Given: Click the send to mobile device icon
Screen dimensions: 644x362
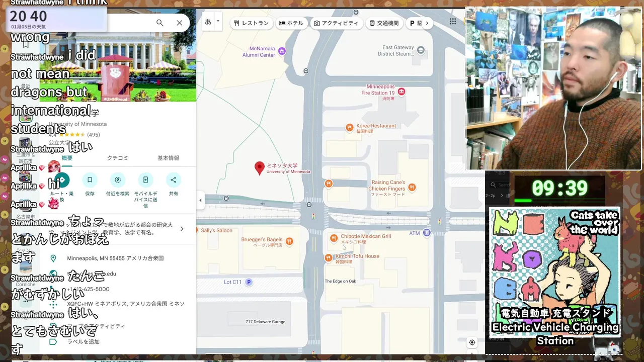Looking at the screenshot, I should [145, 179].
